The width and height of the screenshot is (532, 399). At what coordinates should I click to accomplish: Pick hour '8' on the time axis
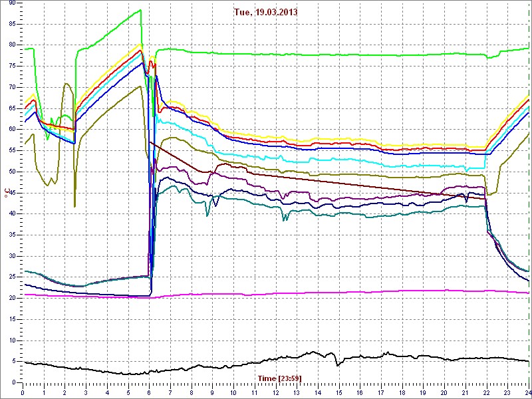[x=192, y=393]
